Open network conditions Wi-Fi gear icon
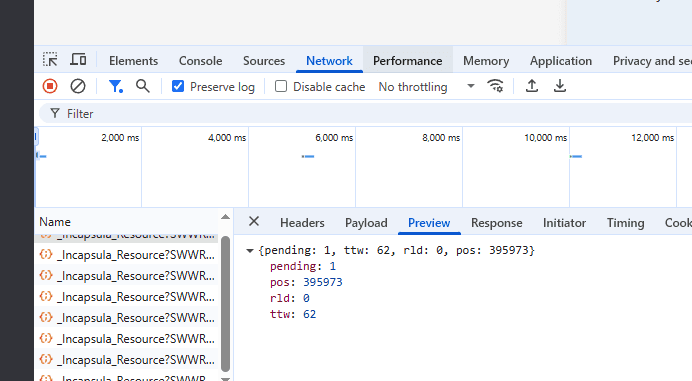 tap(495, 86)
